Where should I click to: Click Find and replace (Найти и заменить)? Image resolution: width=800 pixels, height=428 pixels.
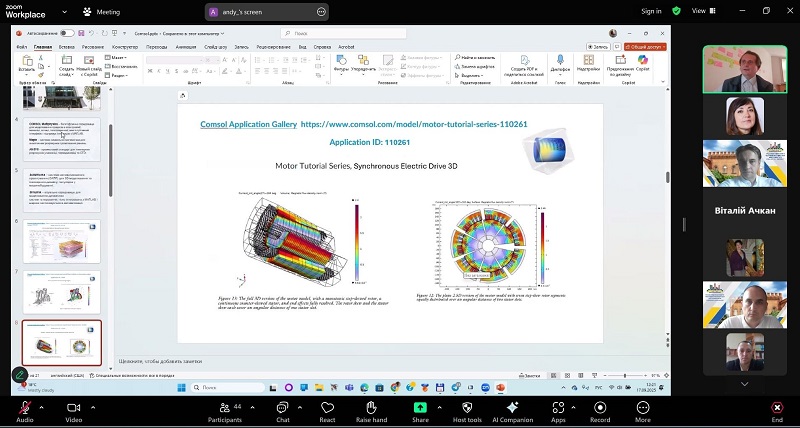475,58
